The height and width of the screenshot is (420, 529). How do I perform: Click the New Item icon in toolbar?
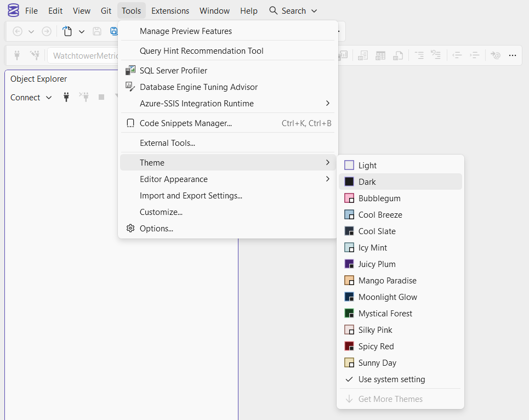[x=67, y=31]
